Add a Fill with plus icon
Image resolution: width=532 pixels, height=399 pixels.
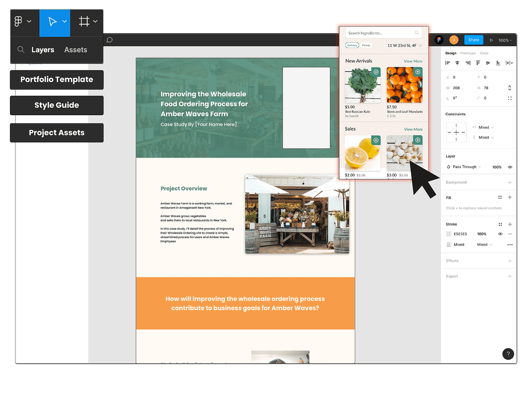pos(510,197)
